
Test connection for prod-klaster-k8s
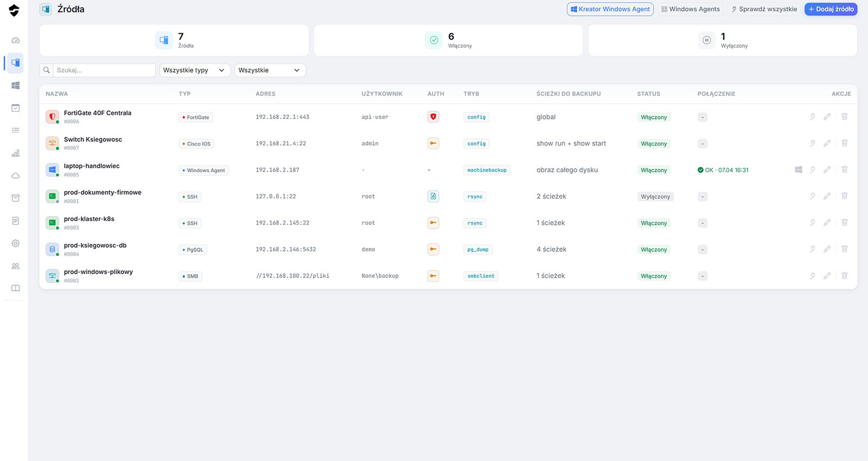[812, 223]
